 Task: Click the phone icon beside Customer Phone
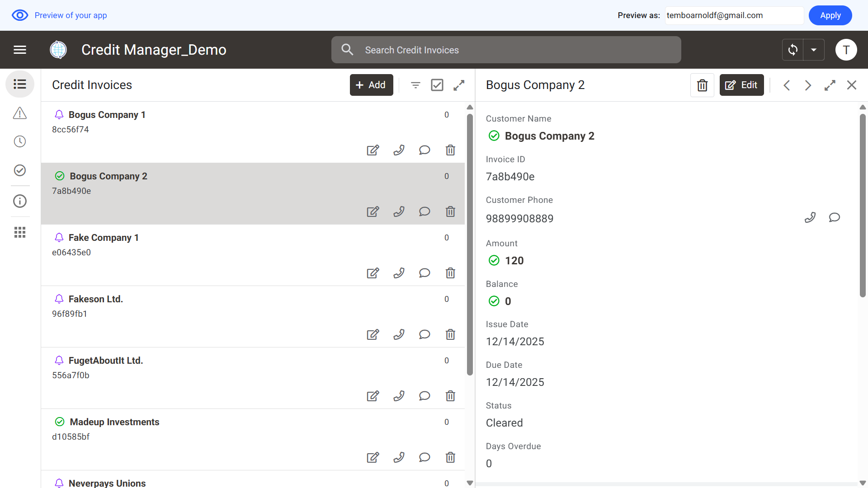[810, 218]
